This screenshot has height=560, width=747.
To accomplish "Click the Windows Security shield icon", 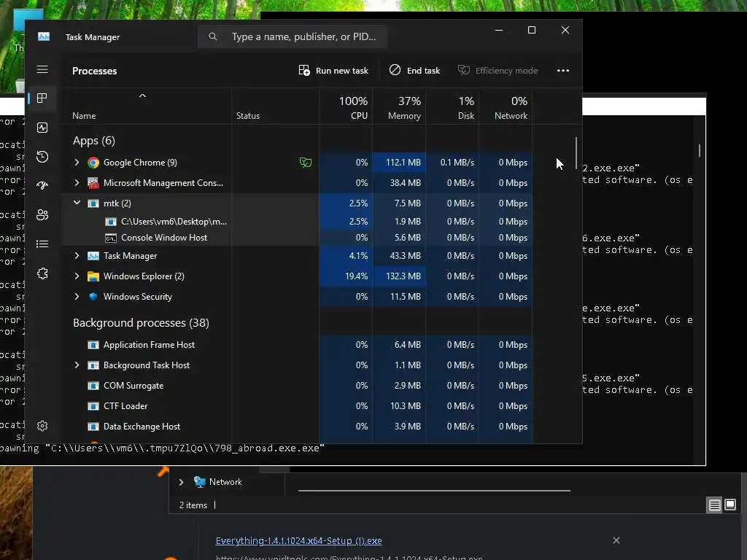I will (93, 297).
